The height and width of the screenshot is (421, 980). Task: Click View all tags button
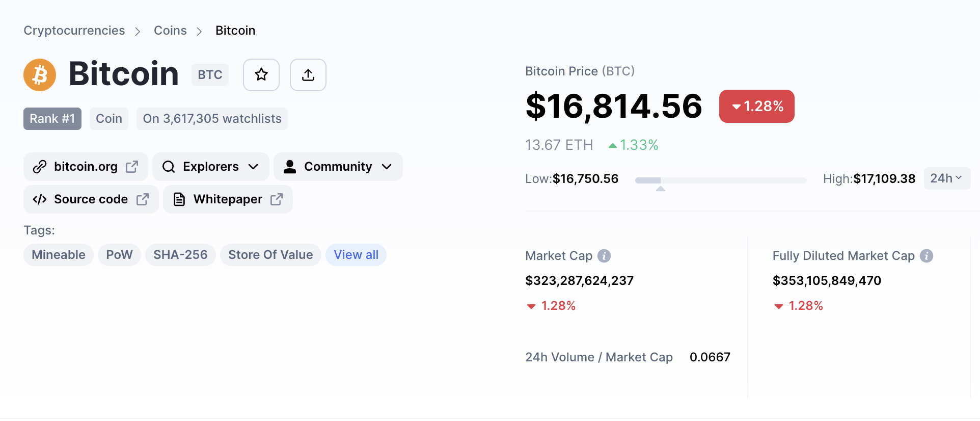click(356, 255)
